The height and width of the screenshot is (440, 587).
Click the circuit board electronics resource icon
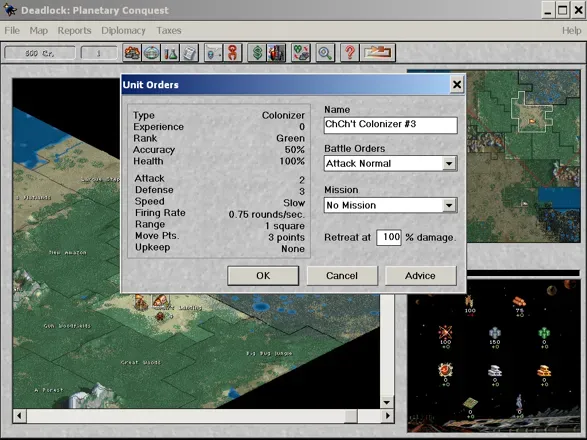[470, 403]
